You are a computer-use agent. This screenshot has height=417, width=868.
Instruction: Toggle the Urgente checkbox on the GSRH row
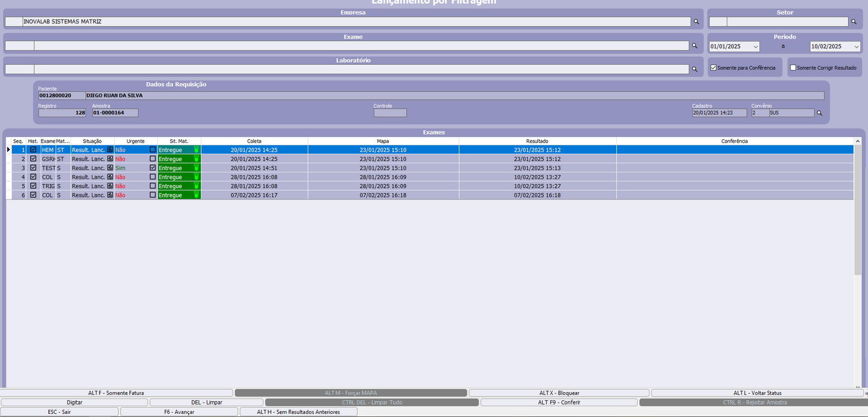pyautogui.click(x=152, y=159)
